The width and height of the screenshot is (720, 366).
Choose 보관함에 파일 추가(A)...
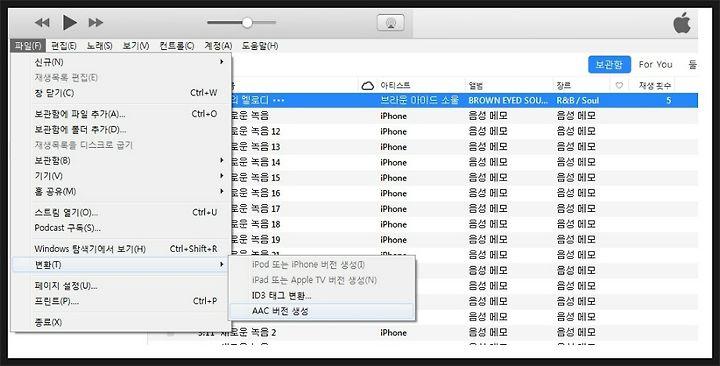(122, 114)
